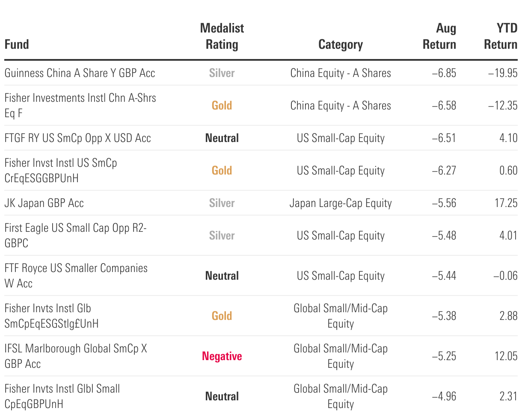
Task: Click the Gold rating for Fisher Chn A-Shrs
Action: (222, 106)
